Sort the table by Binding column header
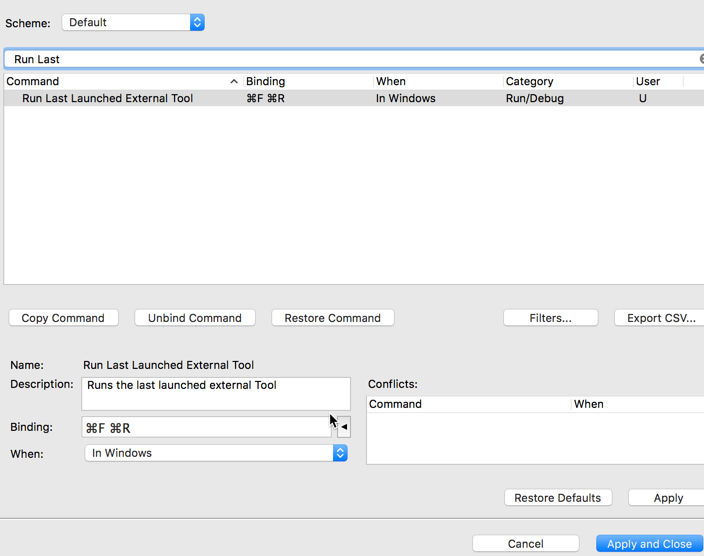 pyautogui.click(x=306, y=81)
